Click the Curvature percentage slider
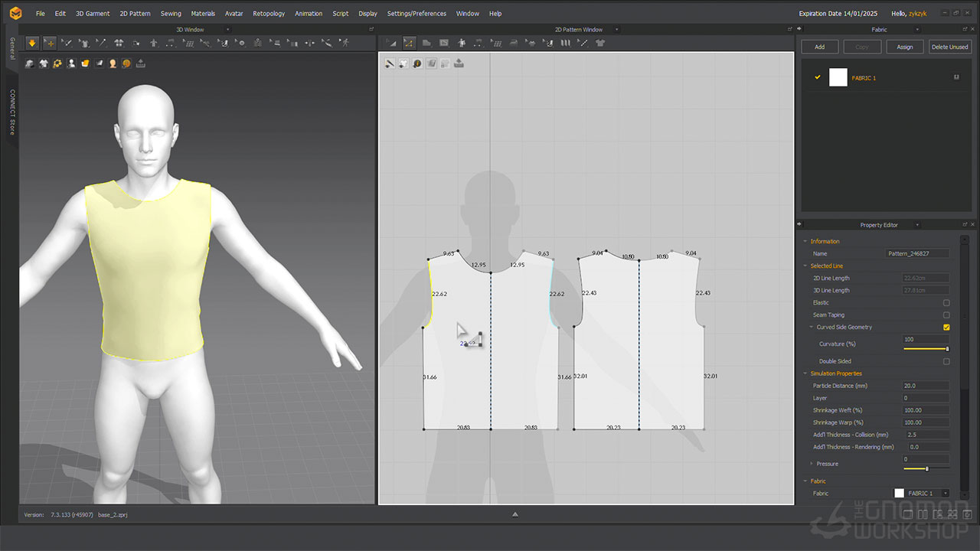The height and width of the screenshot is (551, 980). point(926,349)
